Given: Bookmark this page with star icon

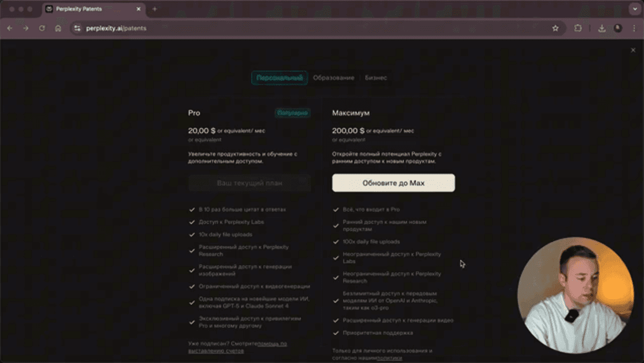Looking at the screenshot, I should click(555, 29).
